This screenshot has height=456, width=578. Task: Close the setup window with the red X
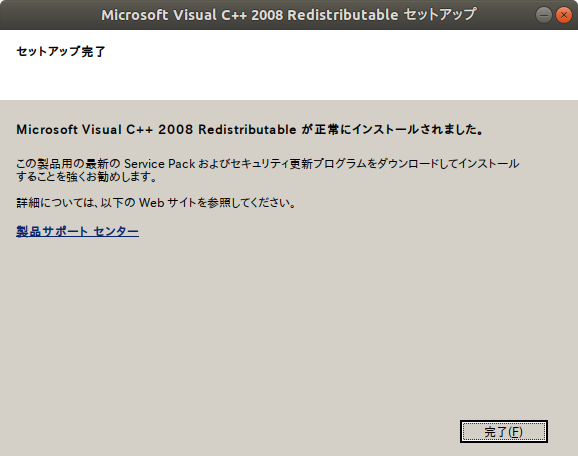click(x=563, y=15)
